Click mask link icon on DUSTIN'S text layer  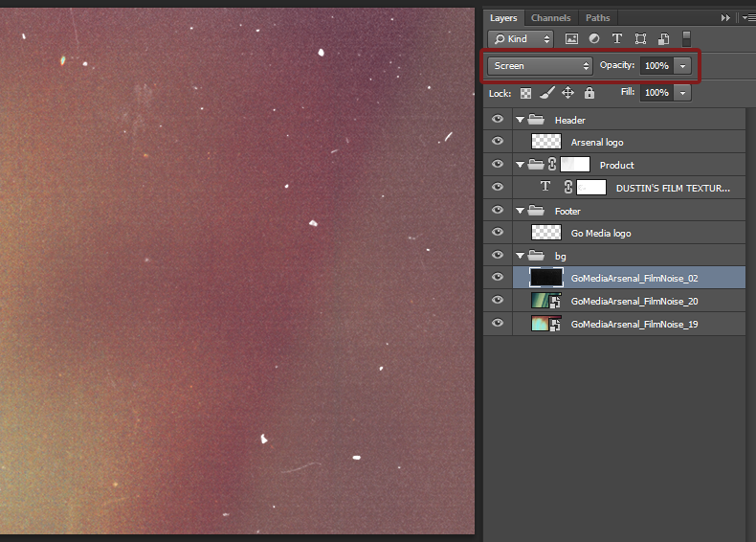click(x=568, y=188)
